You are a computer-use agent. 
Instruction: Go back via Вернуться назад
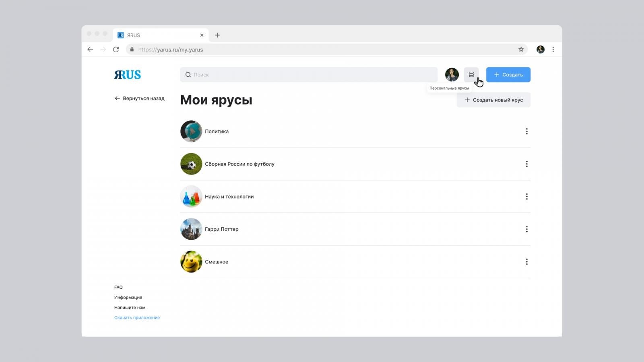pos(139,98)
